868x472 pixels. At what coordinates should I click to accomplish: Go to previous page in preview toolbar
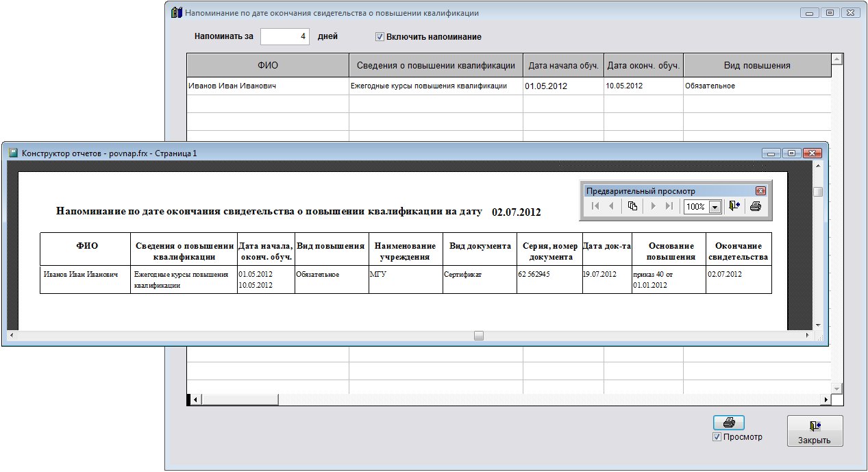611,206
